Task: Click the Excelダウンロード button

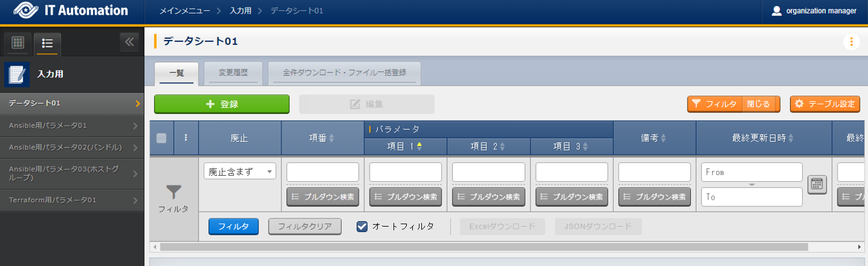Action: [x=502, y=227]
